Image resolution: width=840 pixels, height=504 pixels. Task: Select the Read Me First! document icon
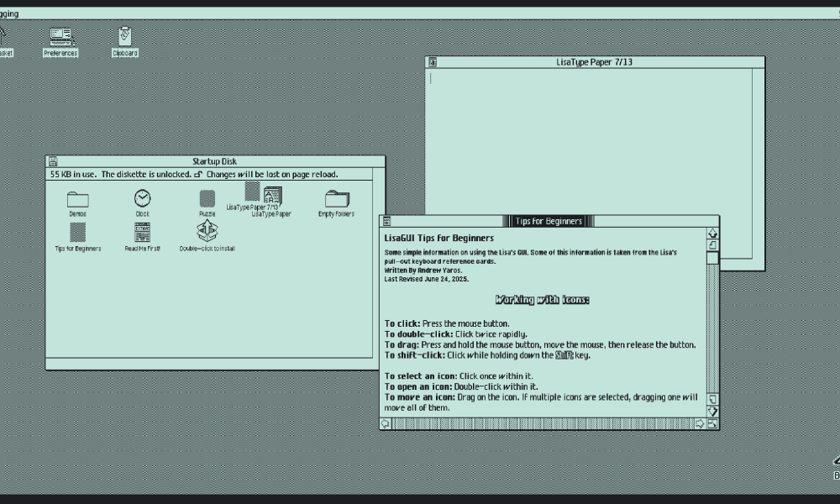click(x=143, y=237)
